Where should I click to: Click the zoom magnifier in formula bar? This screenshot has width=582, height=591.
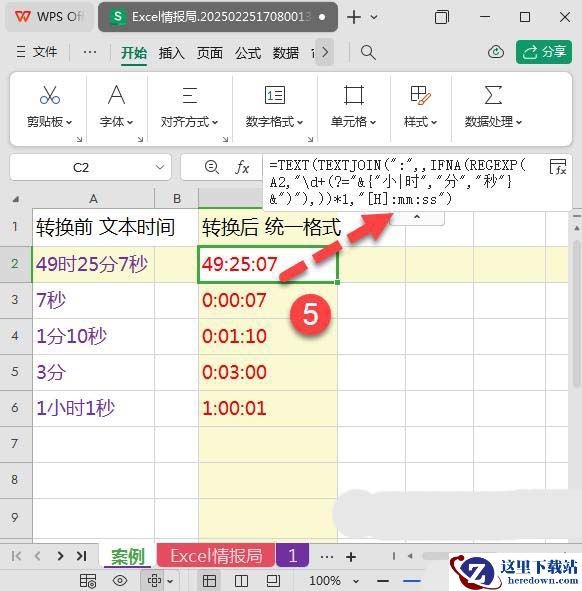click(212, 167)
